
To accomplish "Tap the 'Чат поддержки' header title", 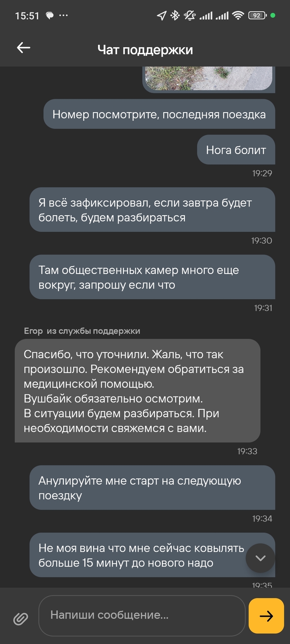I will pyautogui.click(x=145, y=50).
